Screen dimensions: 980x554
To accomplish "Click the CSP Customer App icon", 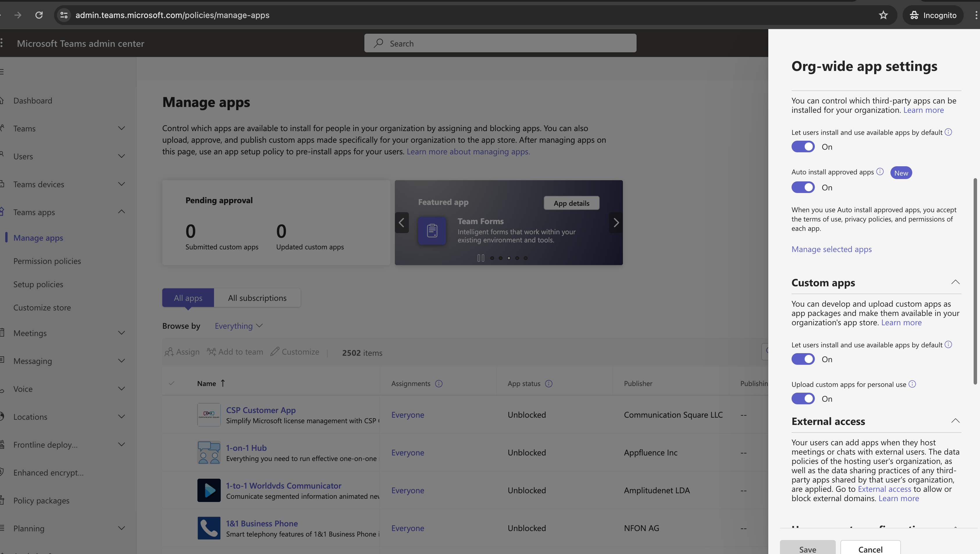I will (209, 413).
